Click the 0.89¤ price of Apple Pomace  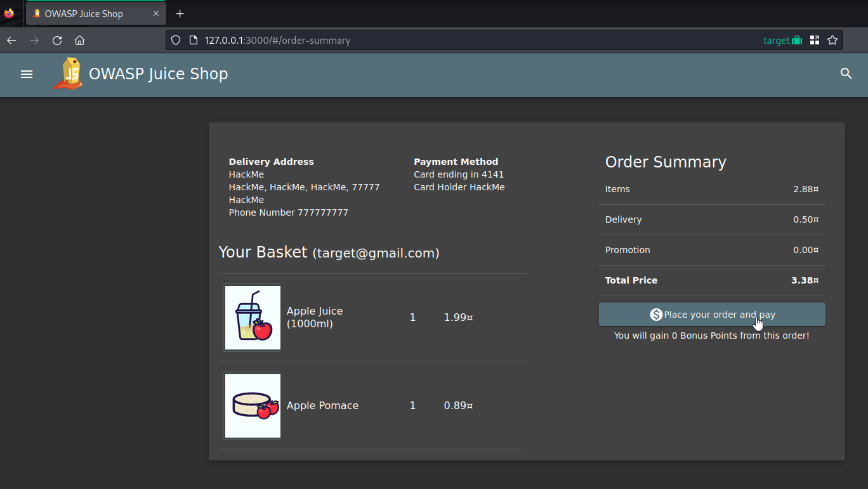click(x=459, y=405)
